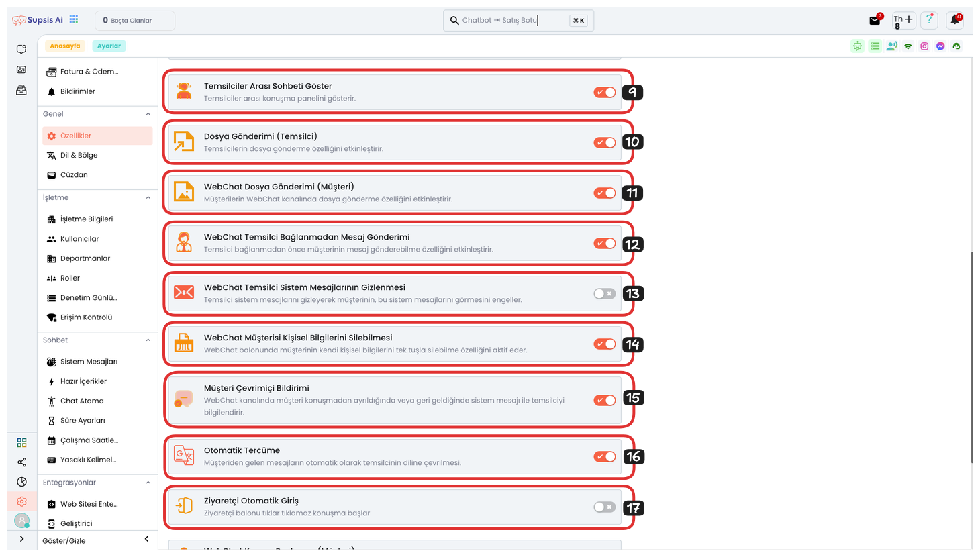Image resolution: width=980 pixels, height=557 pixels.
Task: Open Özellikler in the settings menu
Action: coord(97,136)
